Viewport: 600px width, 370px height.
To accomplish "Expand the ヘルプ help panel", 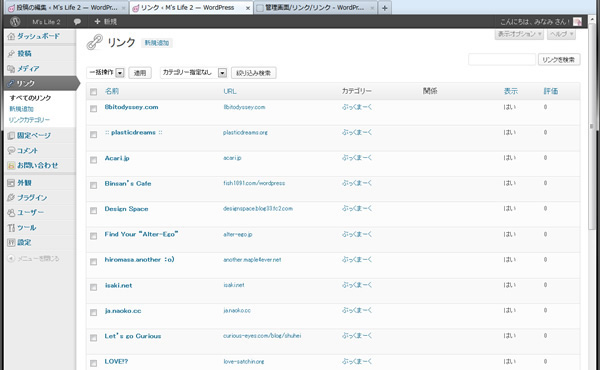I will click(561, 34).
